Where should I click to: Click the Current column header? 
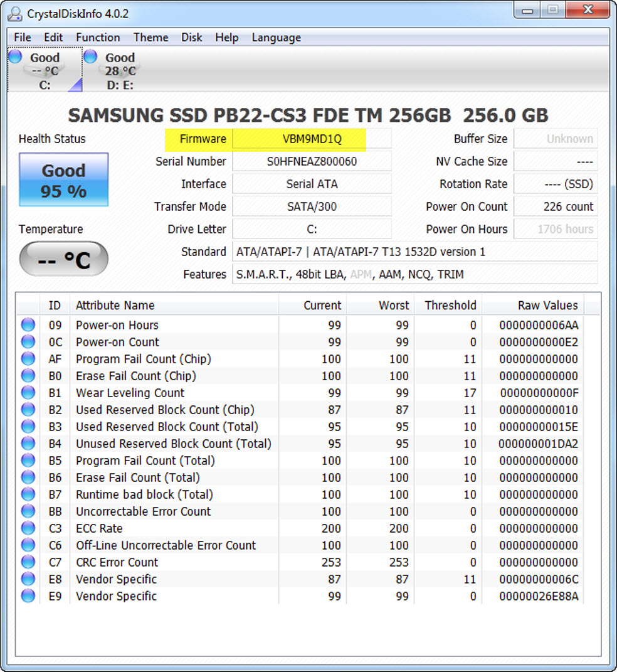tap(312, 305)
